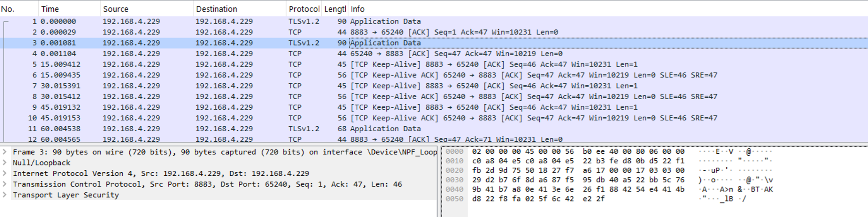Viewport: 868px width, 217px height.
Task: Select packet 4 at time 0.001104
Action: click(x=434, y=54)
